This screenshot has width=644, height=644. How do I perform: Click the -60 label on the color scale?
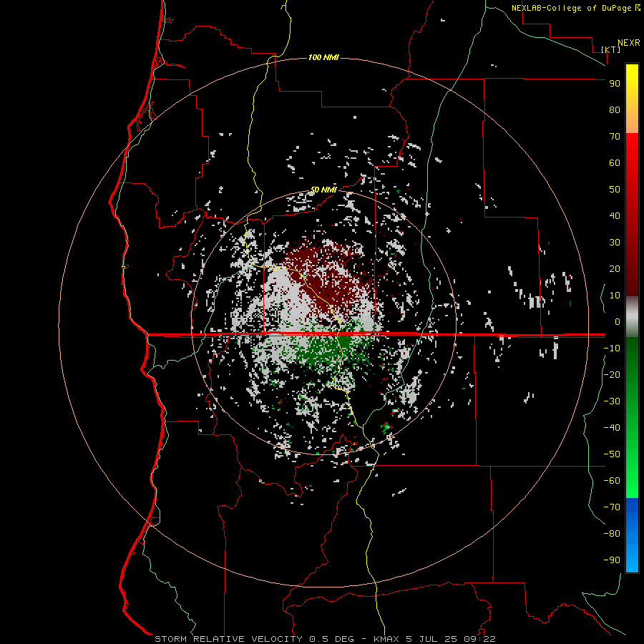pyautogui.click(x=612, y=481)
